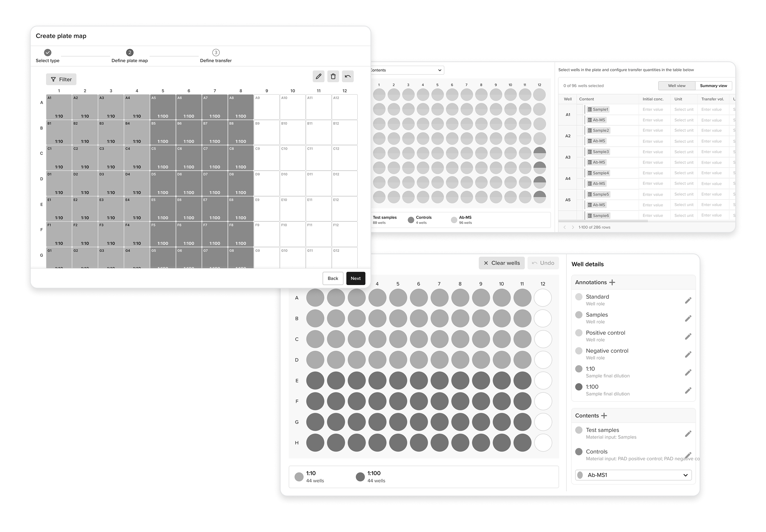The width and height of the screenshot is (766, 532).
Task: Open Select unit for Sample2 row
Action: tap(684, 130)
